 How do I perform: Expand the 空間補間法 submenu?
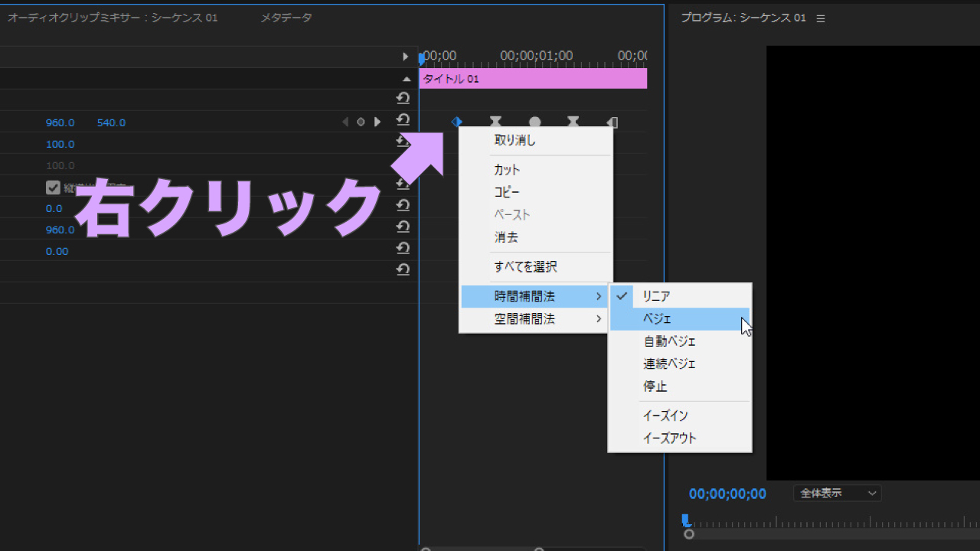click(x=535, y=319)
